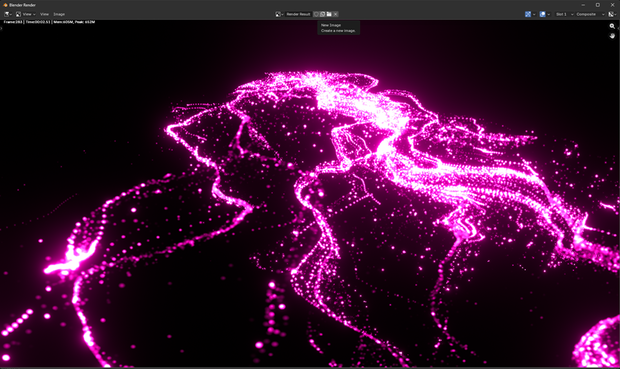Click the frame and time render info text
This screenshot has width=620, height=369.
click(x=49, y=22)
